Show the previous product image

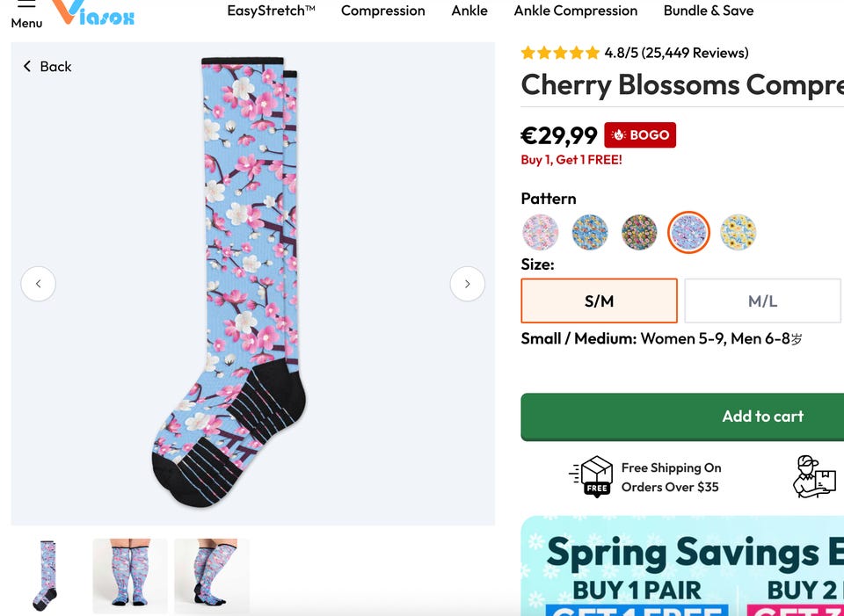point(39,284)
